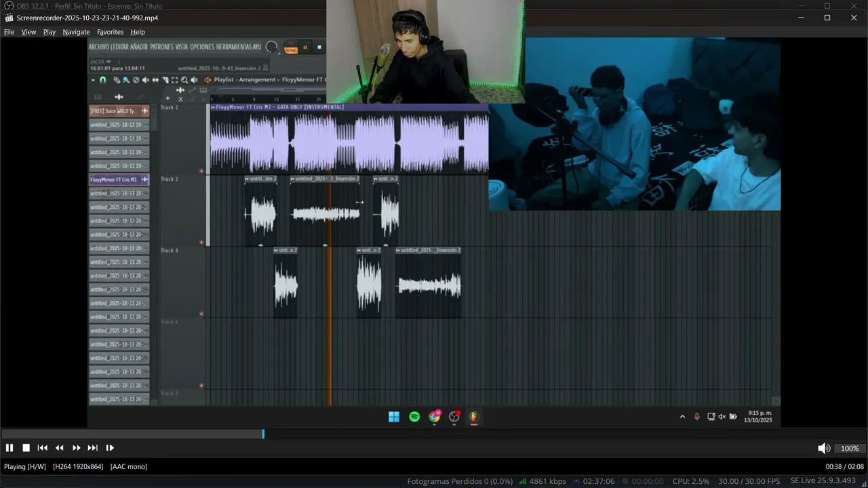Select the FloyyMenor FT Cris MJ clip item
The height and width of the screenshot is (488, 868).
point(119,180)
